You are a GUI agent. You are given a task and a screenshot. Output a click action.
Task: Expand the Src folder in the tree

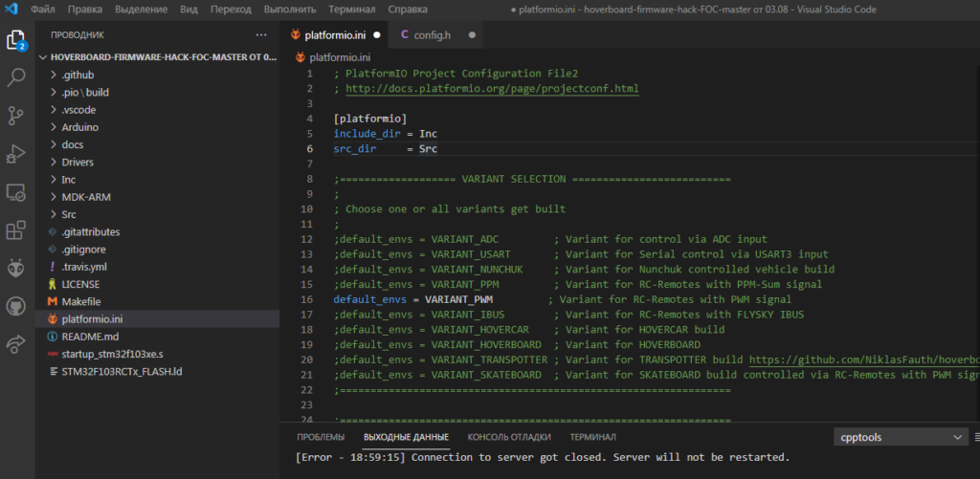pyautogui.click(x=69, y=214)
